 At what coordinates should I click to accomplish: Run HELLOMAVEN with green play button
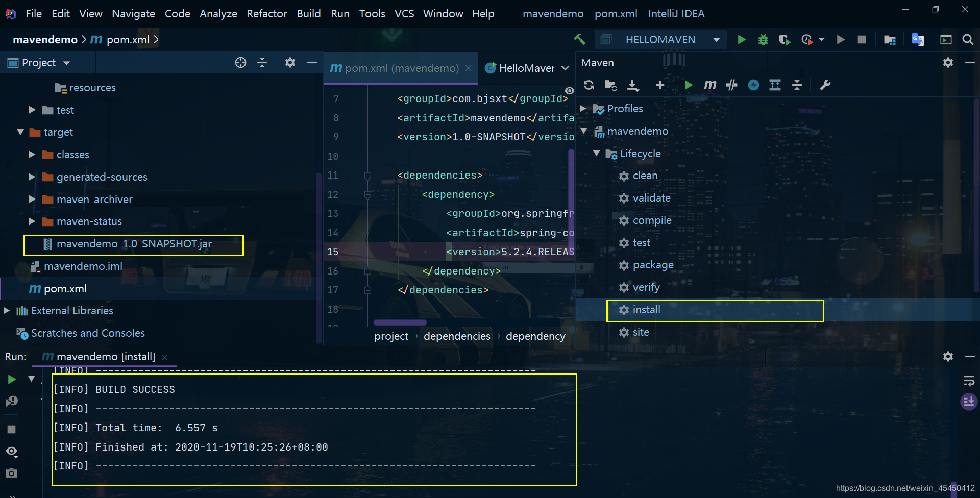742,40
